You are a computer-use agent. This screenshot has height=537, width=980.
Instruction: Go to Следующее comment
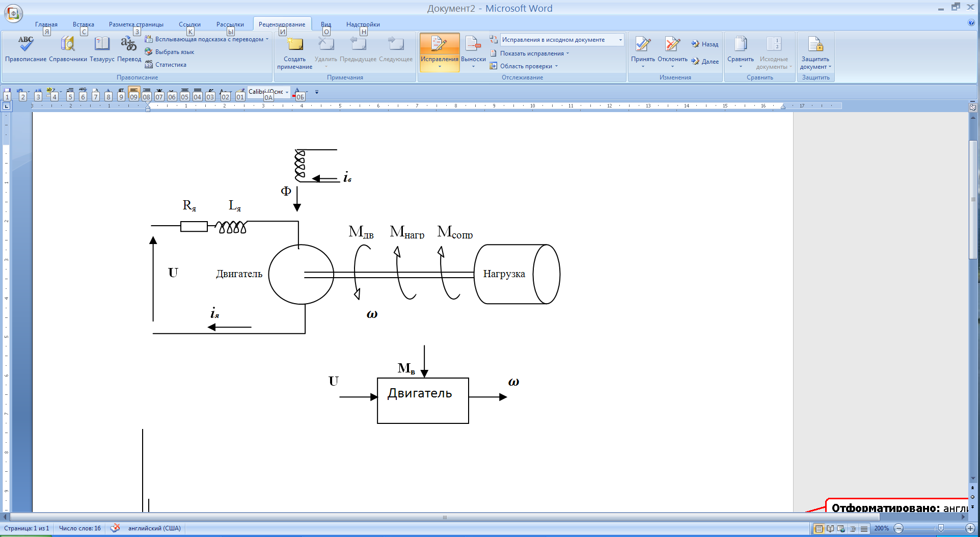[396, 50]
